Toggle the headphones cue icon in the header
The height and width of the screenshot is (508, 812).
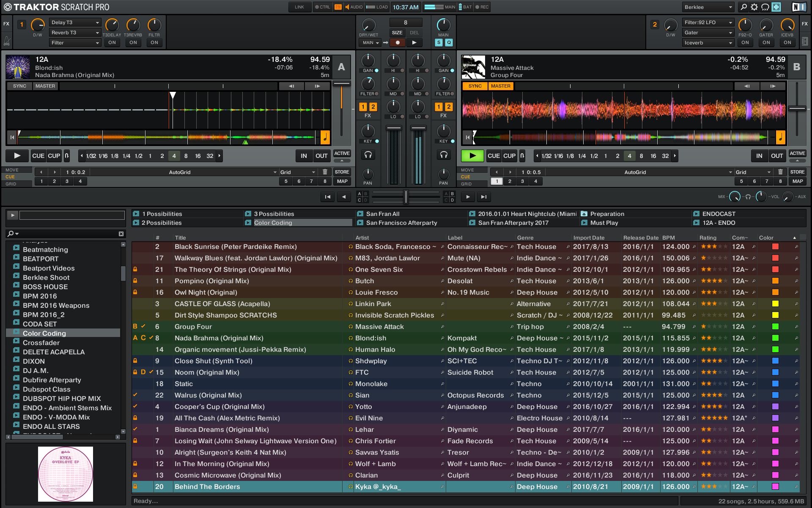coord(765,7)
